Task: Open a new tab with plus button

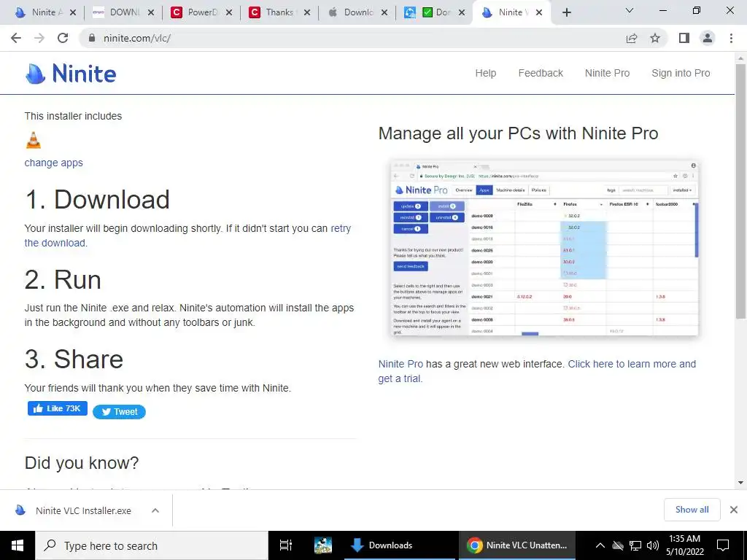Action: pyautogui.click(x=566, y=12)
